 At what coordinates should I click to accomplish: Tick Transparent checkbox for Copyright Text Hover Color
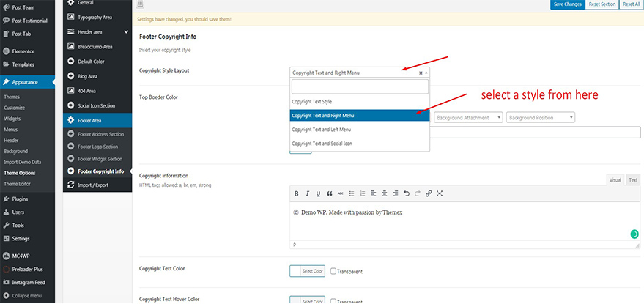333,300
